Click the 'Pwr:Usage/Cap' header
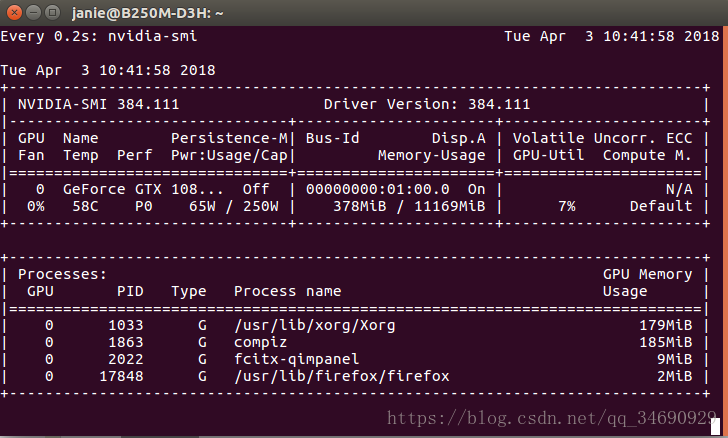The height and width of the screenshot is (438, 728). click(229, 155)
